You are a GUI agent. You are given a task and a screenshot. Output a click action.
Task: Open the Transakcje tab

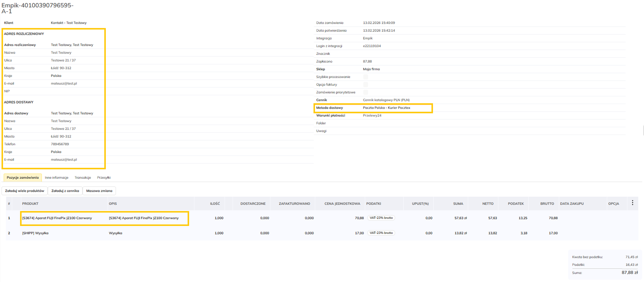[83, 178]
